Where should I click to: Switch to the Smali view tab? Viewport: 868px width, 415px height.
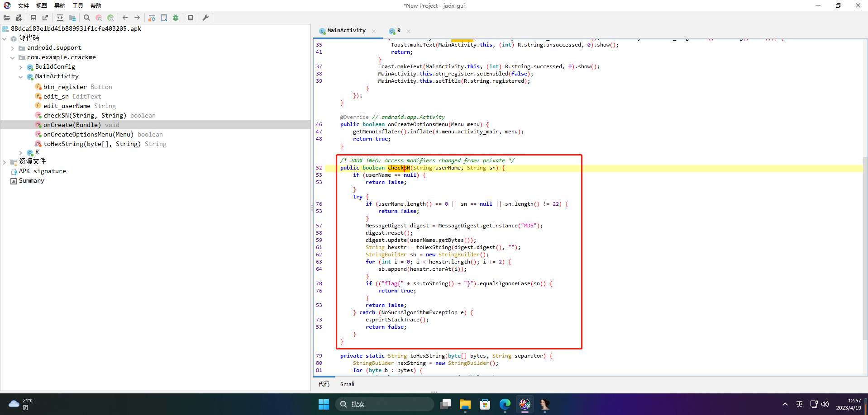pyautogui.click(x=347, y=384)
